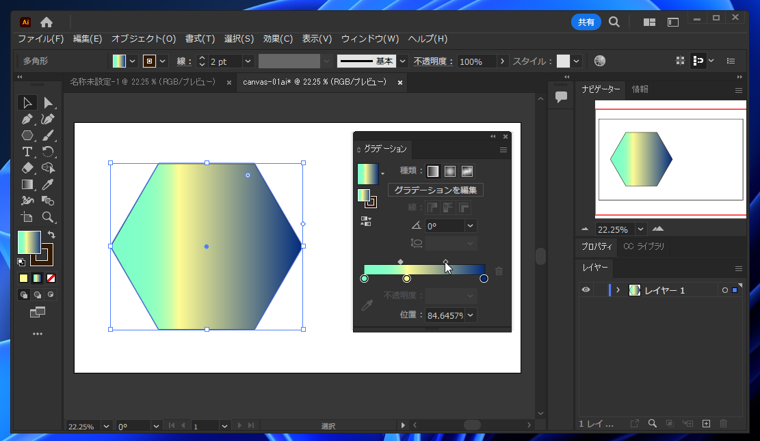Swap fill and stroke colors
This screenshot has width=760, height=441.
51,235
